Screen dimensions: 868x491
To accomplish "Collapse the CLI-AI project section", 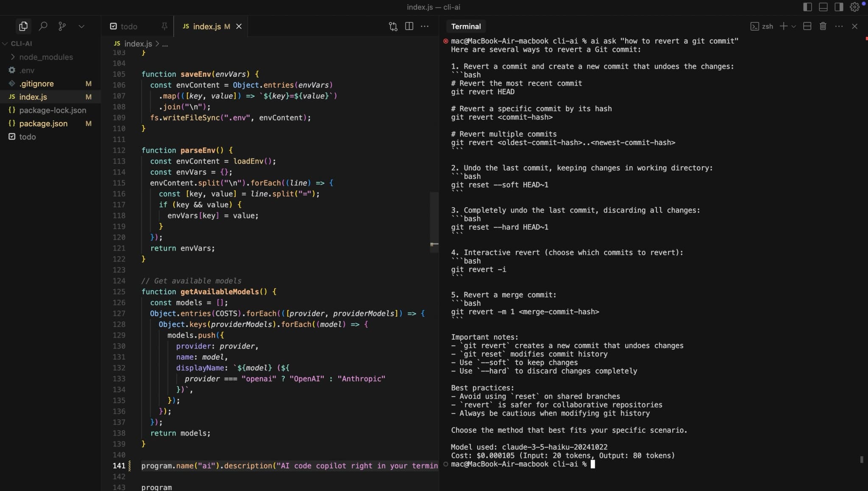I will [5, 44].
